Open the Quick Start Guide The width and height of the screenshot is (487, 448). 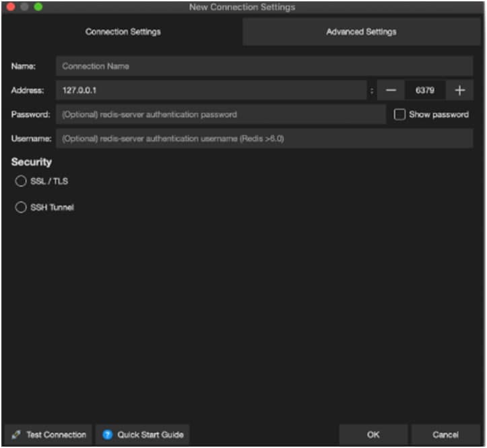pos(143,435)
